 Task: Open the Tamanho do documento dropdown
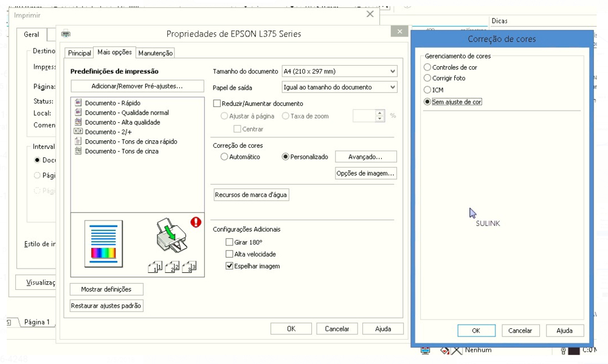(x=340, y=71)
